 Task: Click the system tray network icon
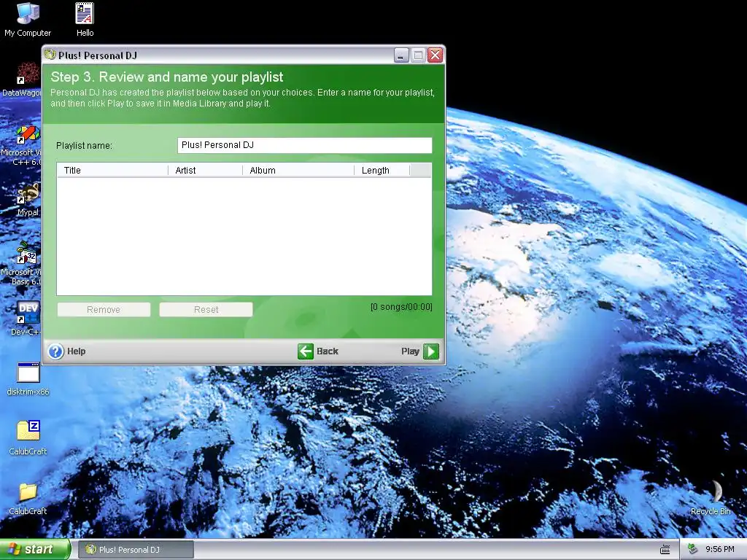click(x=692, y=549)
